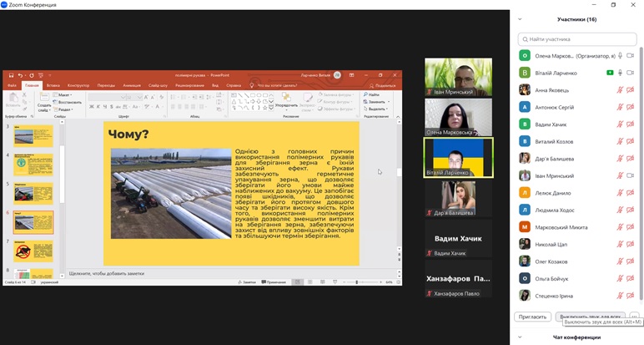Click the Создать слайд new slide icon
The width and height of the screenshot is (644, 345).
click(43, 98)
